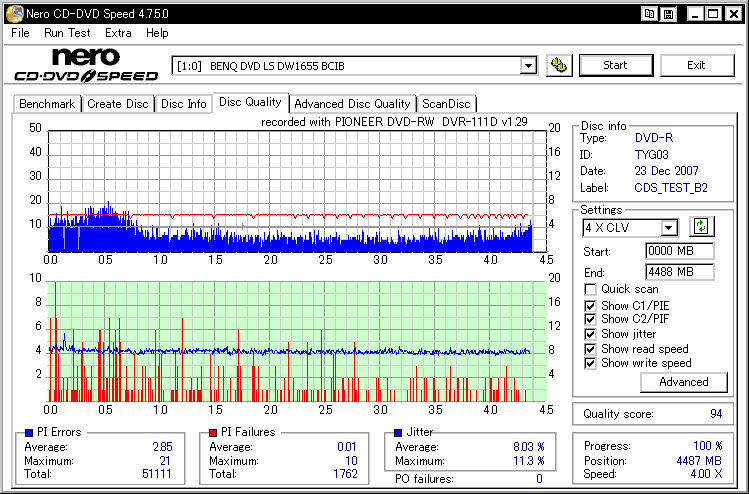749x494 pixels.
Task: Click the Speed value 4.00 X
Action: point(706,474)
